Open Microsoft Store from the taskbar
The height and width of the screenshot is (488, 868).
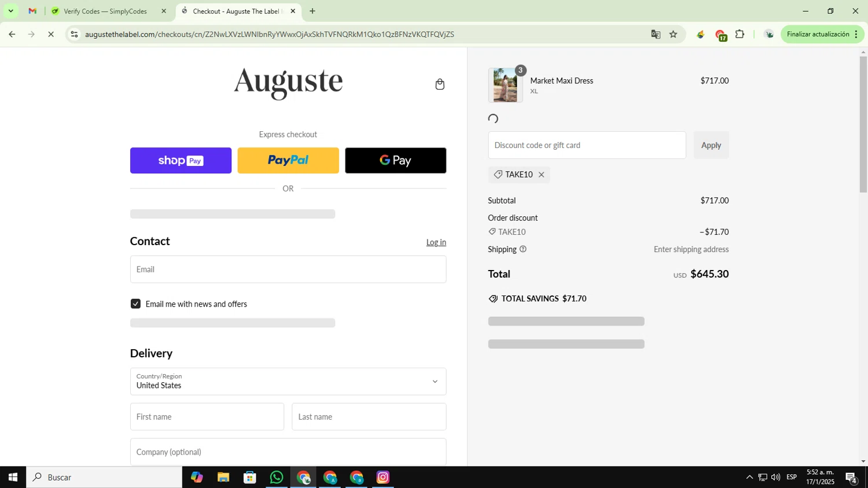click(250, 477)
